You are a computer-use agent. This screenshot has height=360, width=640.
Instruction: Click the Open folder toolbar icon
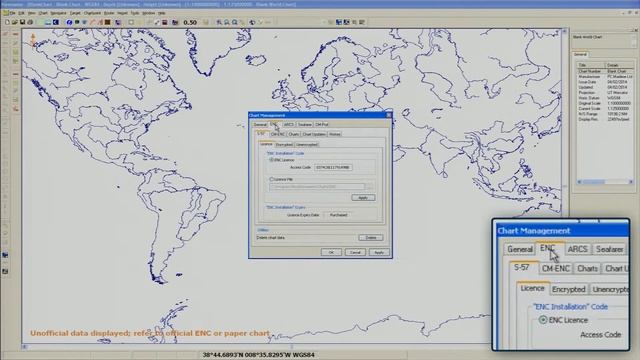pos(15,22)
